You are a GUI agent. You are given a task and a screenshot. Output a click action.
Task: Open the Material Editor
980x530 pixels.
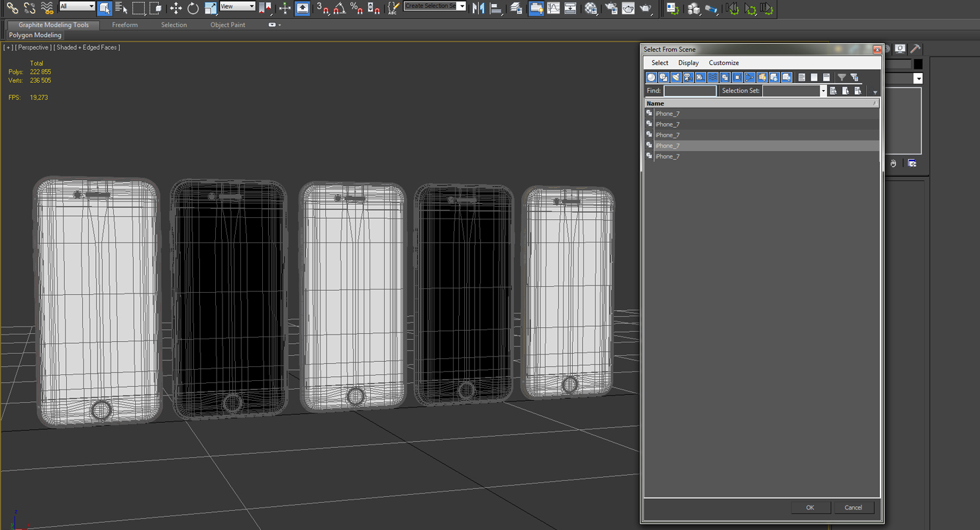point(591,8)
